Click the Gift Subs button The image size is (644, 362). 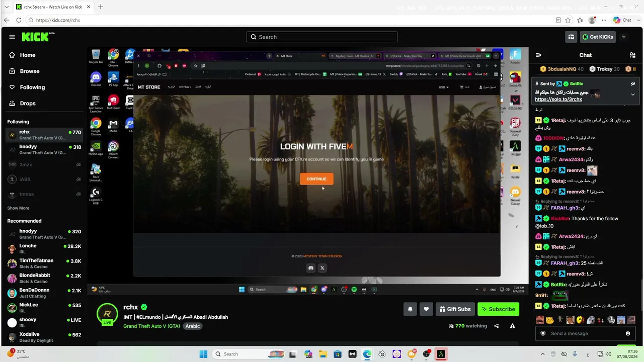click(x=455, y=309)
